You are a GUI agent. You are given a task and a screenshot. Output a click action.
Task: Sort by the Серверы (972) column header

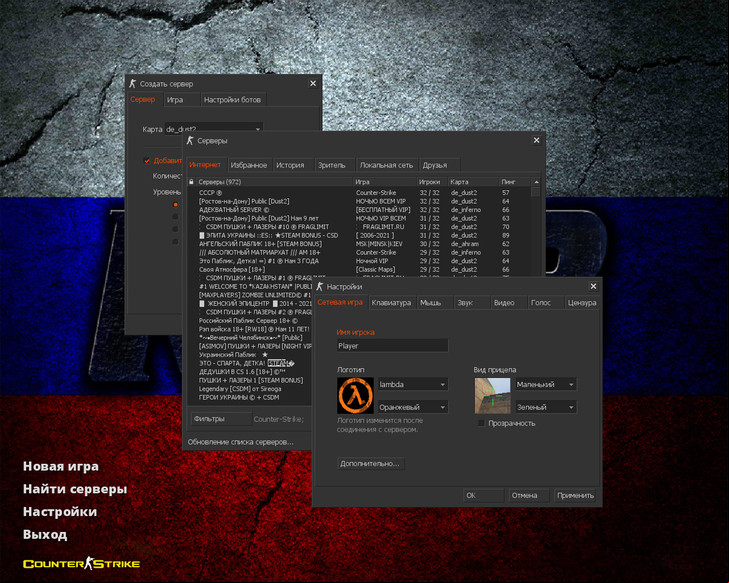(274, 182)
